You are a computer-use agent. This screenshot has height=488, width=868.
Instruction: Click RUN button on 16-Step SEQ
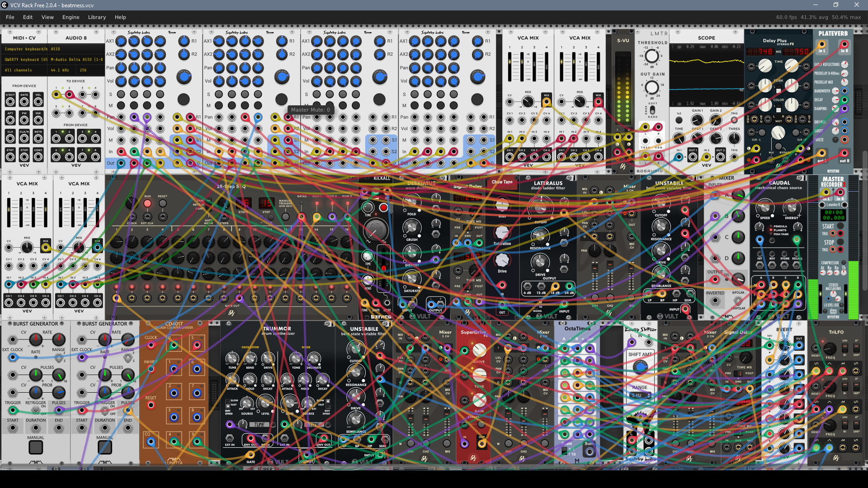147,203
